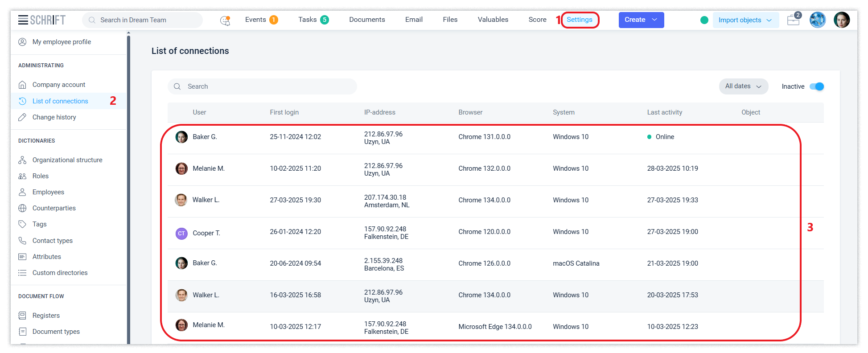
Task: Open Company account settings
Action: [x=58, y=85]
